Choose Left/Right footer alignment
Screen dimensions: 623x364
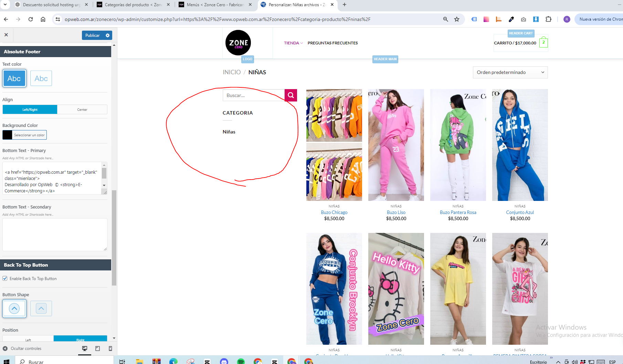point(30,109)
